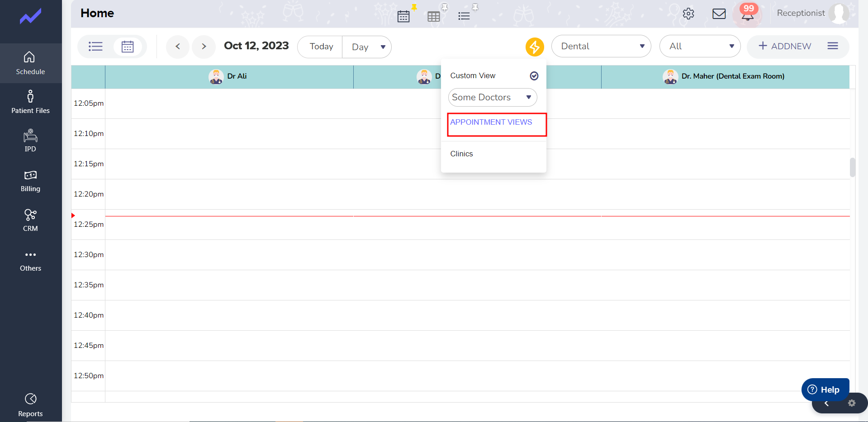Click the 12:25pm time slot label
This screenshot has height=422, width=868.
coord(89,224)
